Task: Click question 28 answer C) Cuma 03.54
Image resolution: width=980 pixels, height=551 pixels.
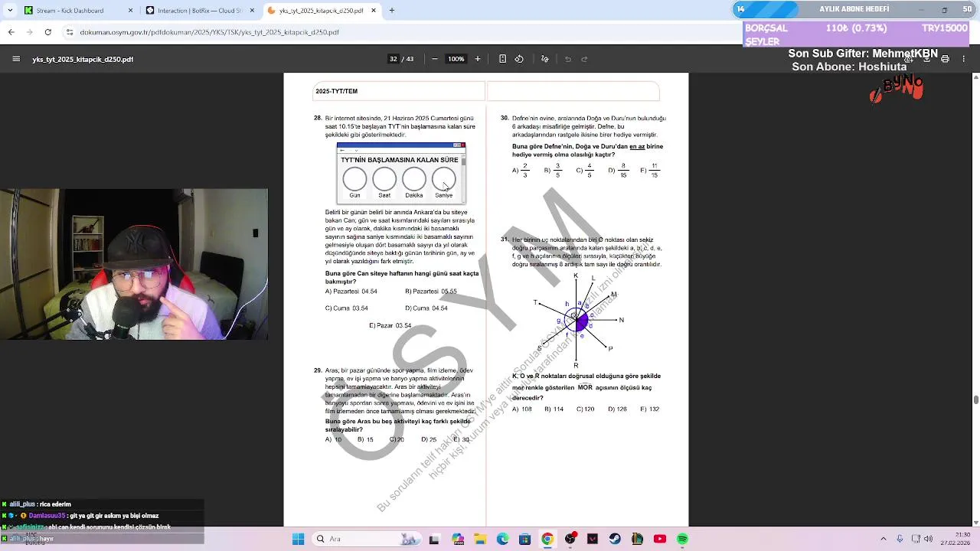Action: pyautogui.click(x=347, y=308)
